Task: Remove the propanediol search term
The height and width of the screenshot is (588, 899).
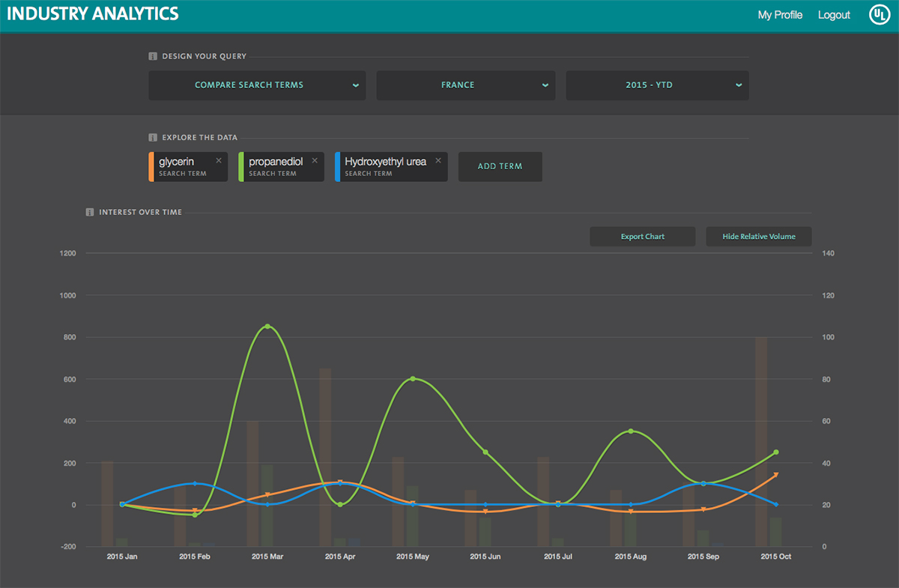Action: click(x=315, y=160)
